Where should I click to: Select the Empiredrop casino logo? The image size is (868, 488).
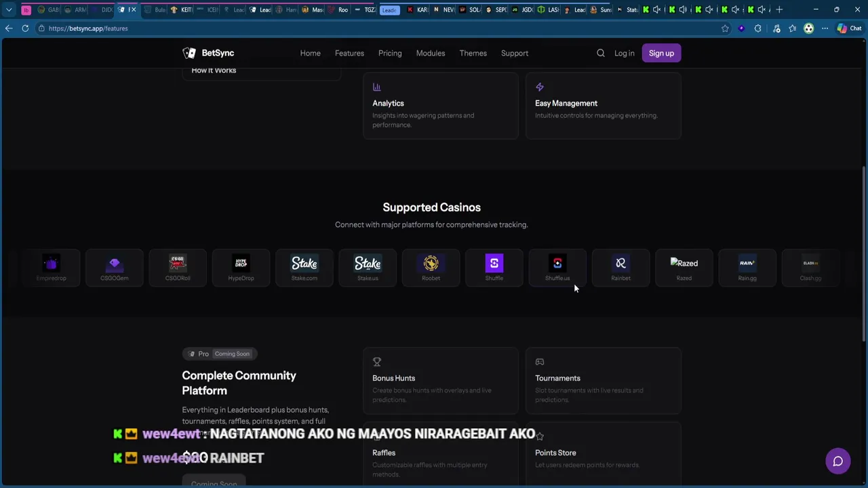point(51,263)
